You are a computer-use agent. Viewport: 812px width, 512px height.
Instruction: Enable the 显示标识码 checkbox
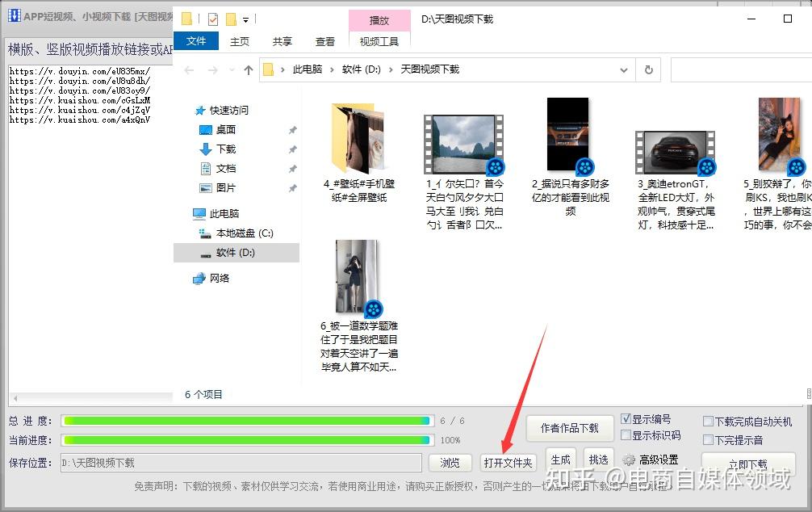(x=626, y=435)
